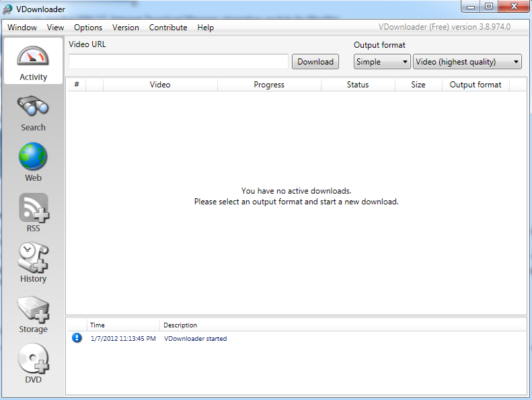
Task: Sort by the Output format column header
Action: [476, 85]
